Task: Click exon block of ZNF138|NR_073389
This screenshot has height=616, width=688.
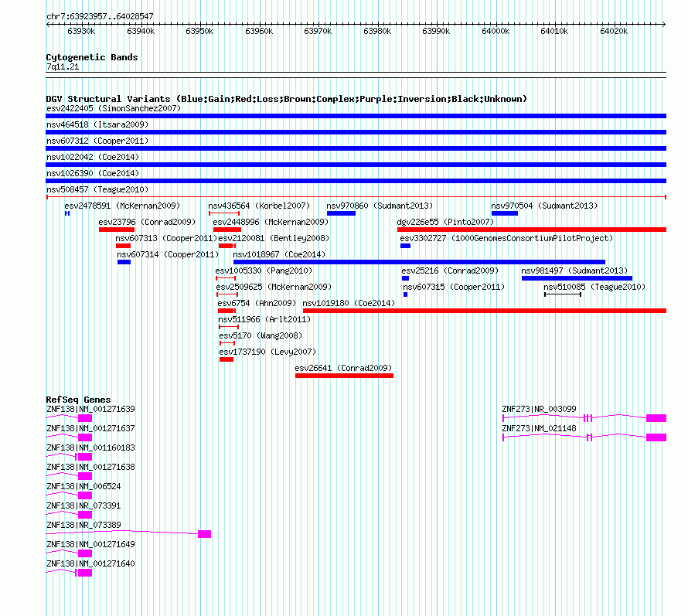Action: point(205,534)
